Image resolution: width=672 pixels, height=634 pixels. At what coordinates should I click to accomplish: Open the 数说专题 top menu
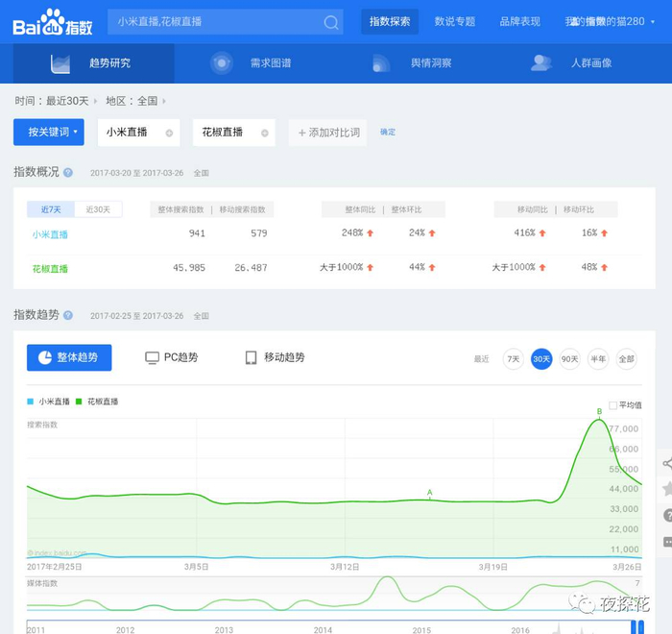click(455, 21)
